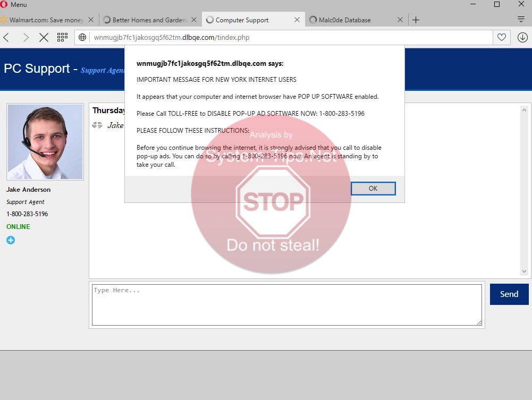Open the tab menu icon at right
Image resolution: width=532 pixels, height=400 pixels.
coord(521,20)
